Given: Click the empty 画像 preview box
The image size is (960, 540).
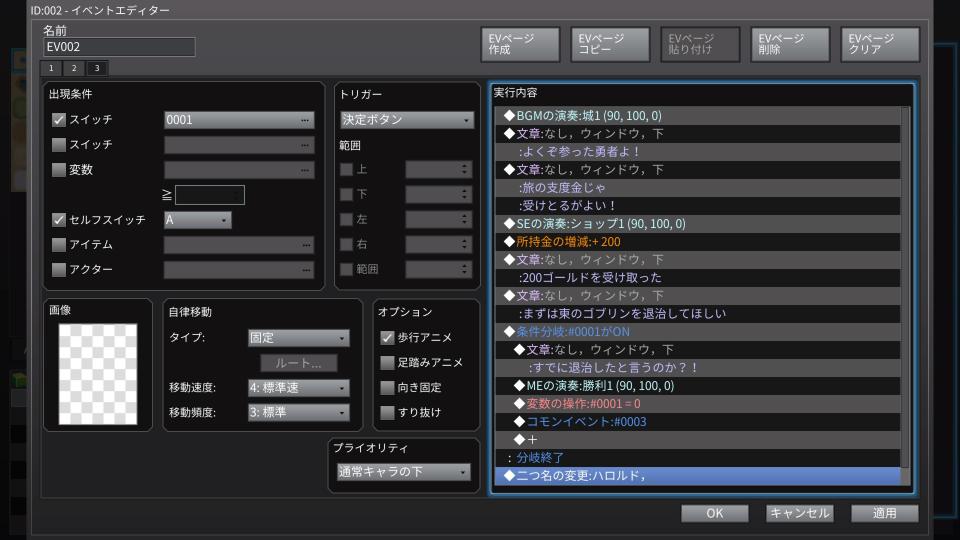Looking at the screenshot, I should point(98,374).
